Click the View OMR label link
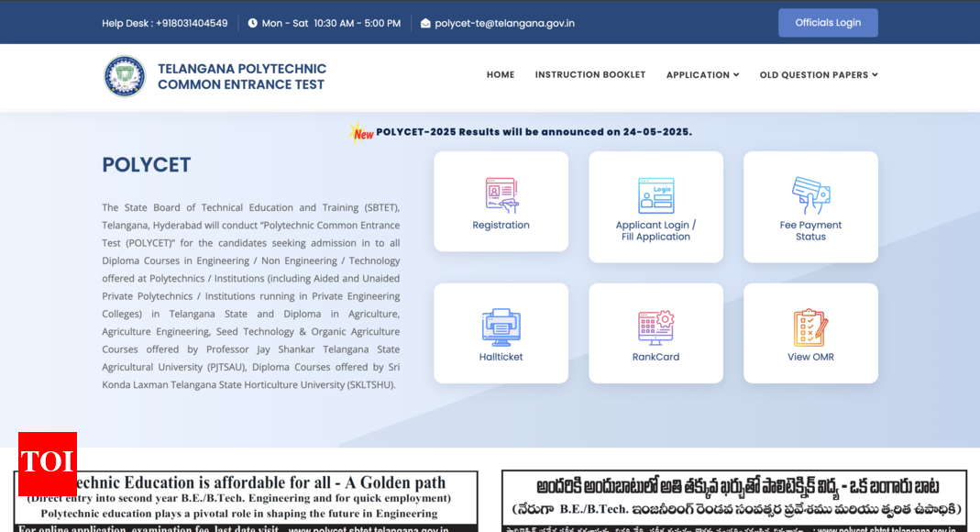 pos(810,357)
